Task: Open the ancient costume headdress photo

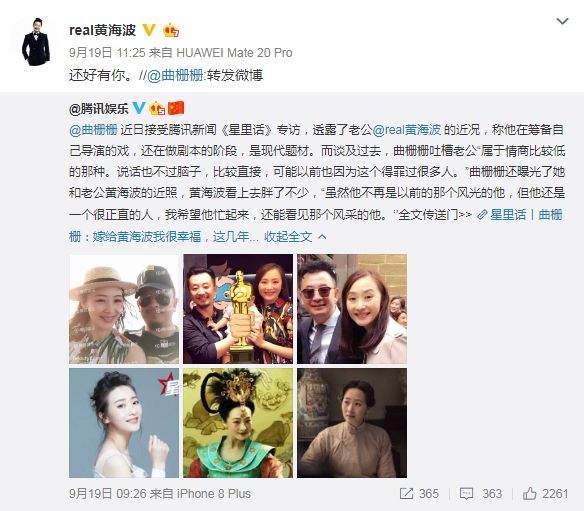Action: coord(238,423)
